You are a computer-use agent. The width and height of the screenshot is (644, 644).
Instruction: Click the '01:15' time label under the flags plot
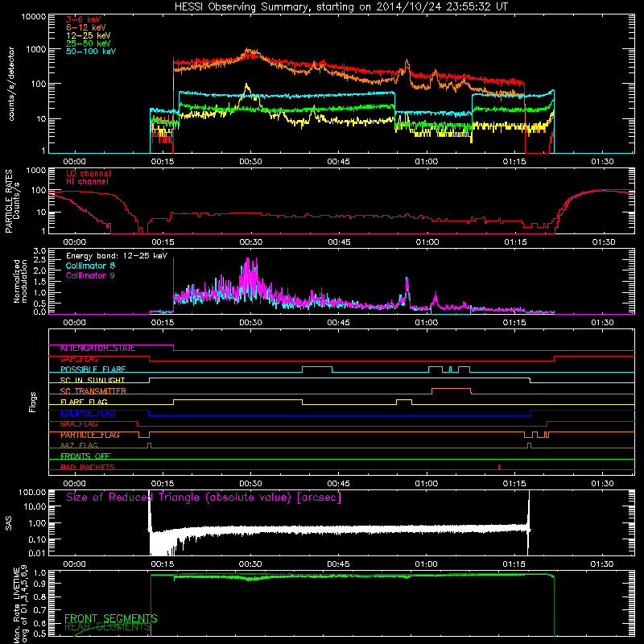coord(514,484)
